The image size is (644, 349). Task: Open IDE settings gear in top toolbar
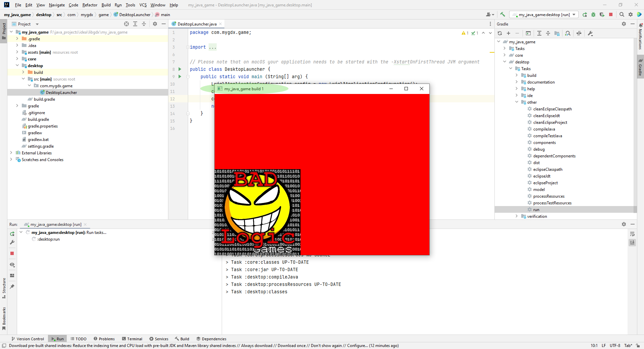pyautogui.click(x=631, y=14)
